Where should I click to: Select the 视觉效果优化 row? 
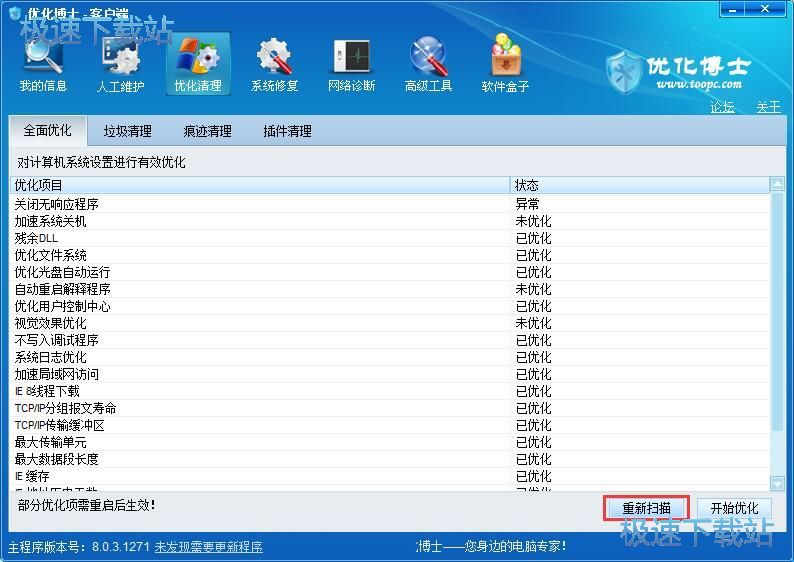click(x=389, y=323)
